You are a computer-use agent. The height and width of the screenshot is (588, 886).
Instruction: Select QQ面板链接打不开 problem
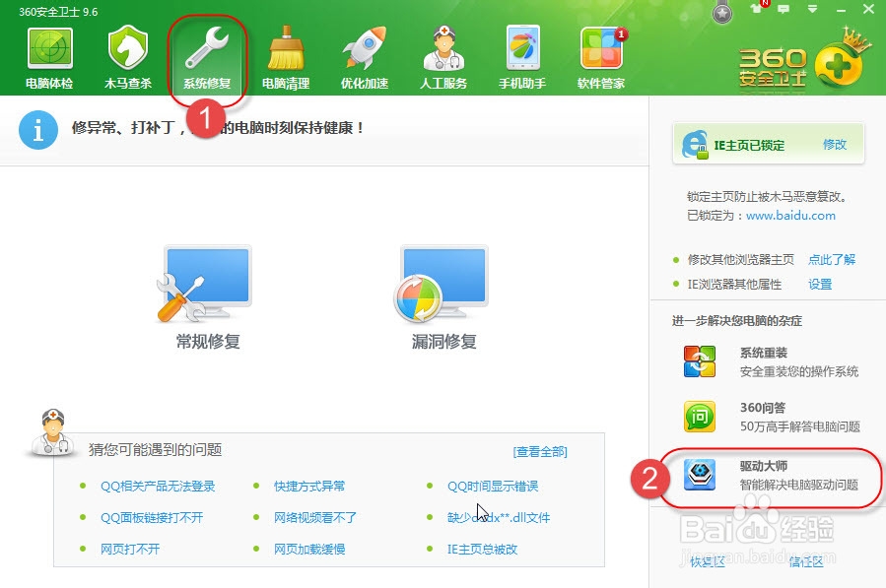(152, 517)
